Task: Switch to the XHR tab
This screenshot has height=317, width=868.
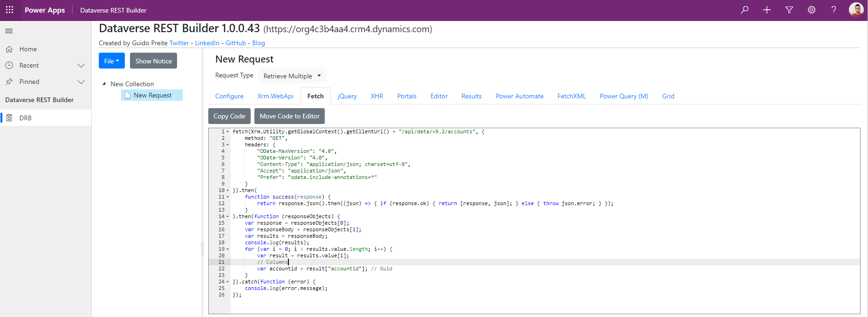Action: coord(377,96)
